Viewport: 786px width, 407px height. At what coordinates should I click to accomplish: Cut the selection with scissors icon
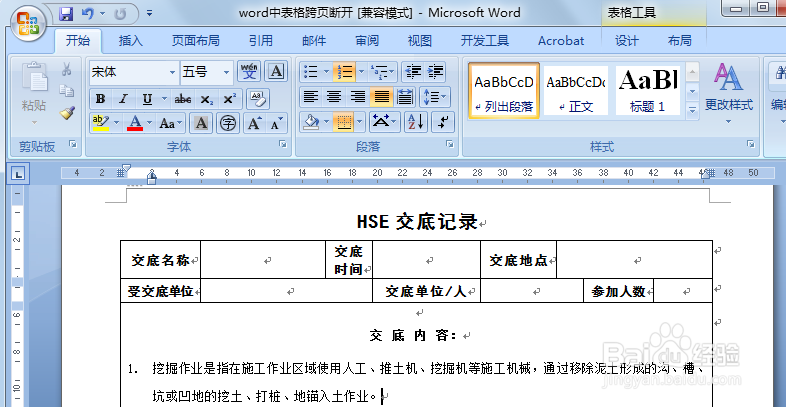coord(66,69)
